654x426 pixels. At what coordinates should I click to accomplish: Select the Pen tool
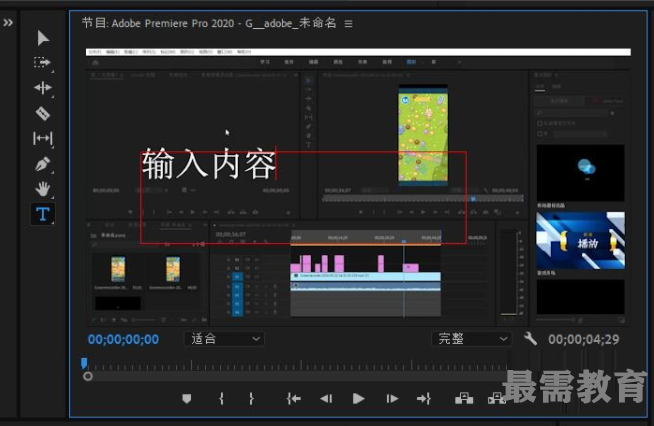coord(42,163)
